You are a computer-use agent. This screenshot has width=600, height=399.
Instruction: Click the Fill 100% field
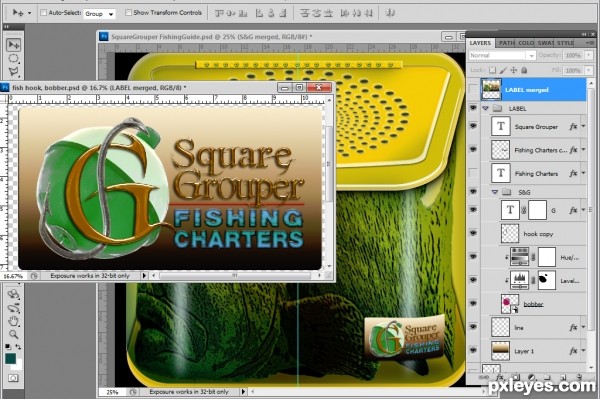coord(573,70)
